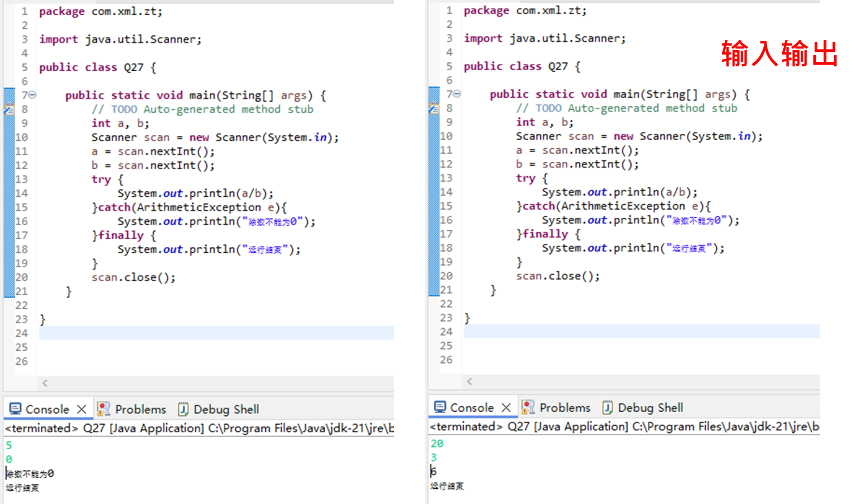Click 'try {' line in right editor
The image size is (858, 504).
[x=532, y=178]
